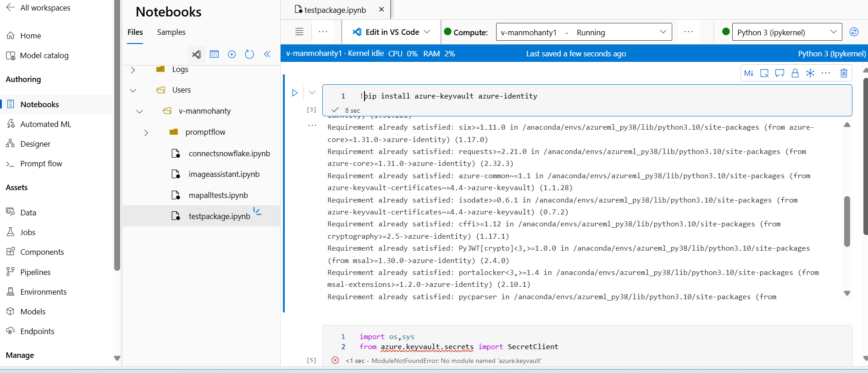Open run options chevron beside play button

312,93
